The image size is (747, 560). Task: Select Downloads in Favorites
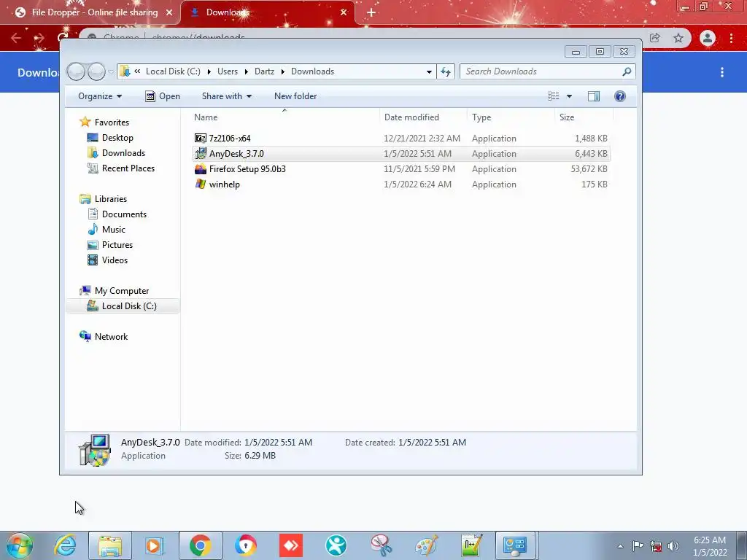click(x=123, y=153)
